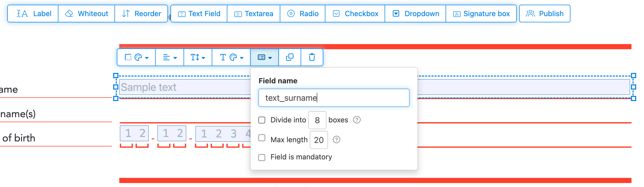
Task: Mark the field as mandatory
Action: coord(262,158)
